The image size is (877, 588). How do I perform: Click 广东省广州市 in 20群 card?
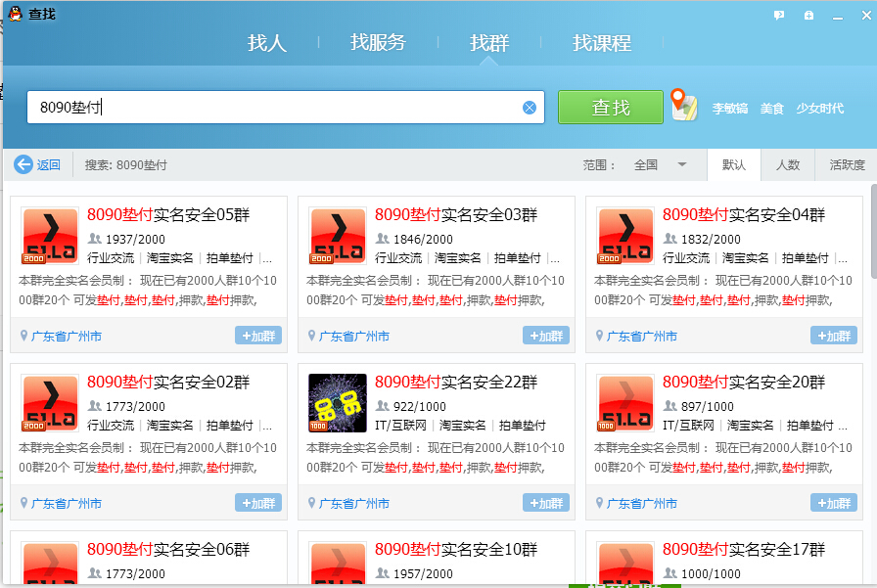pyautogui.click(x=642, y=504)
